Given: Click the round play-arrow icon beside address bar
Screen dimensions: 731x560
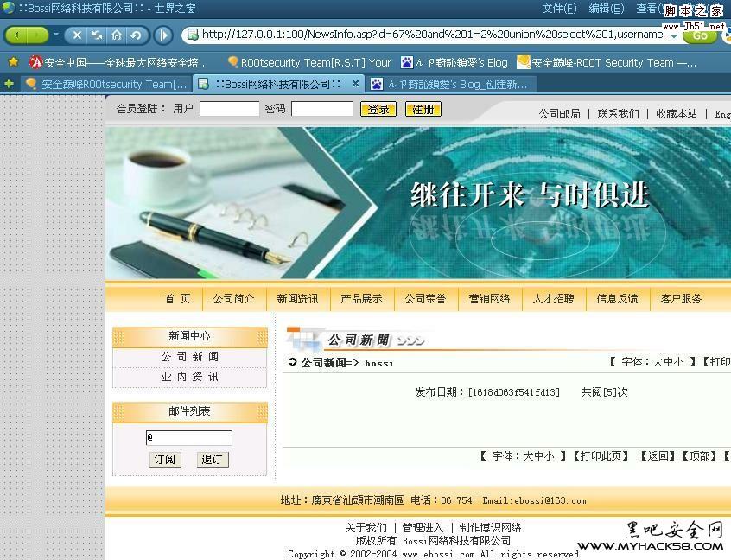Looking at the screenshot, I should coord(163,35).
